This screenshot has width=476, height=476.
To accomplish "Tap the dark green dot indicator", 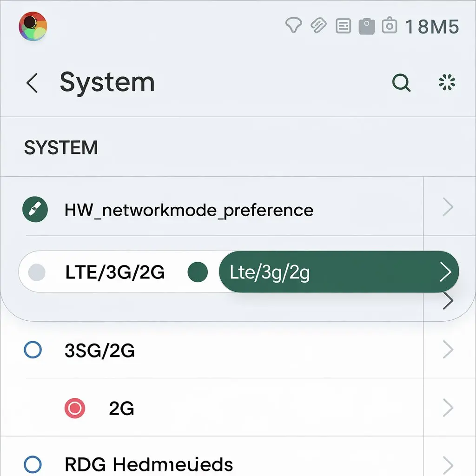I will click(198, 272).
